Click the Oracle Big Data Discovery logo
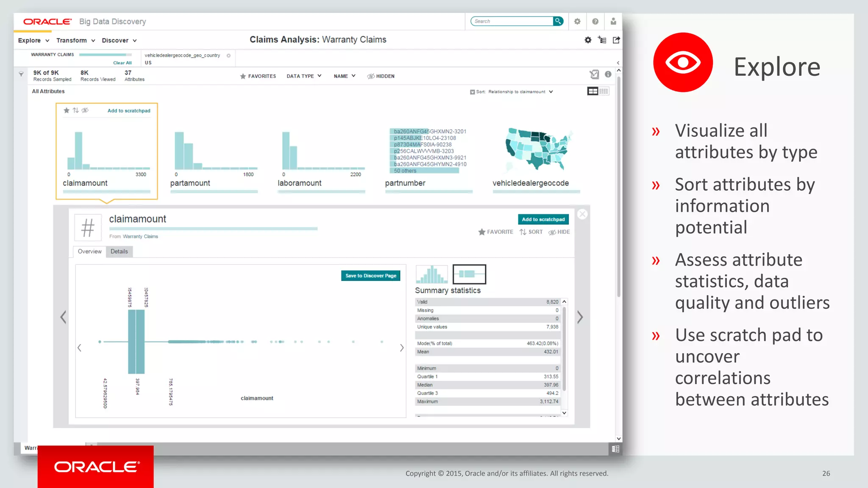This screenshot has width=868, height=488. tap(85, 22)
